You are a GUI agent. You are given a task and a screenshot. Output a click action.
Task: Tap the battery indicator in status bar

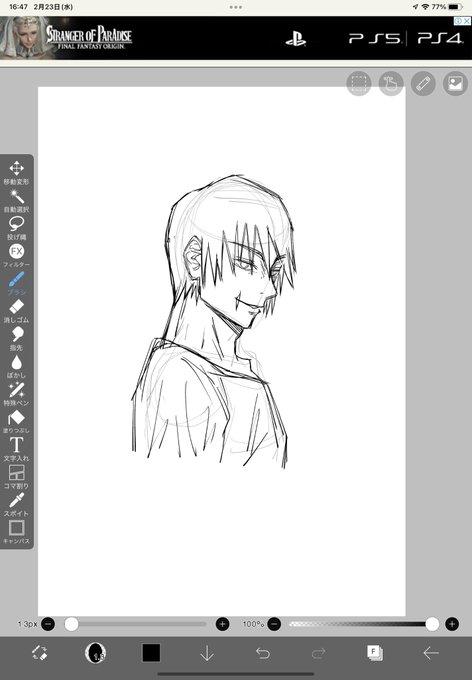click(456, 7)
